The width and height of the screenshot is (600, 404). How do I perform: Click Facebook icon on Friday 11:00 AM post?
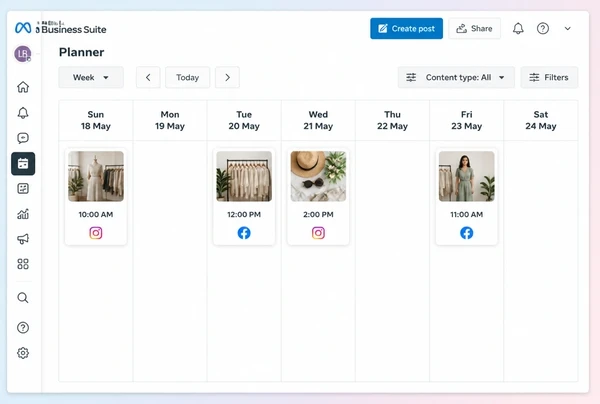pyautogui.click(x=466, y=233)
